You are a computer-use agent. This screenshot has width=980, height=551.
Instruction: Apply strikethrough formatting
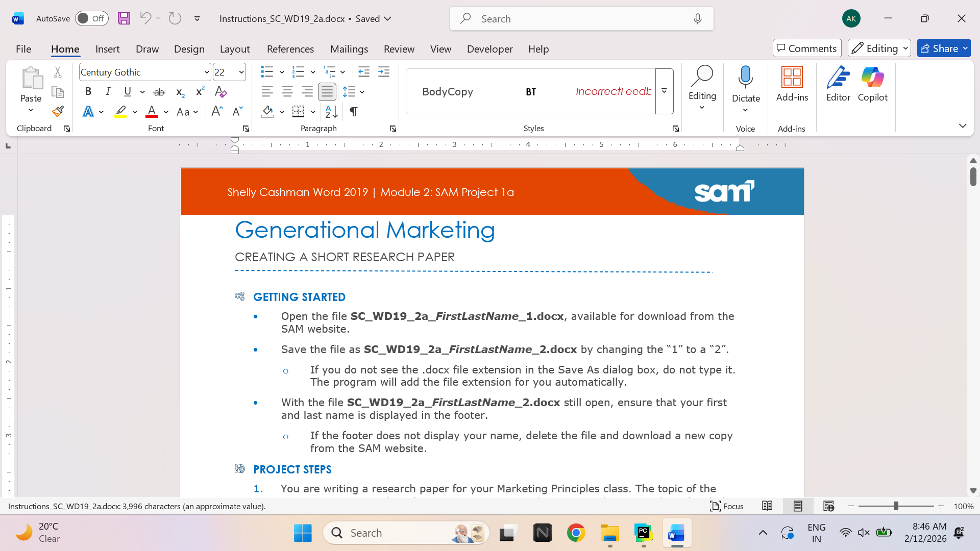[x=159, y=92]
